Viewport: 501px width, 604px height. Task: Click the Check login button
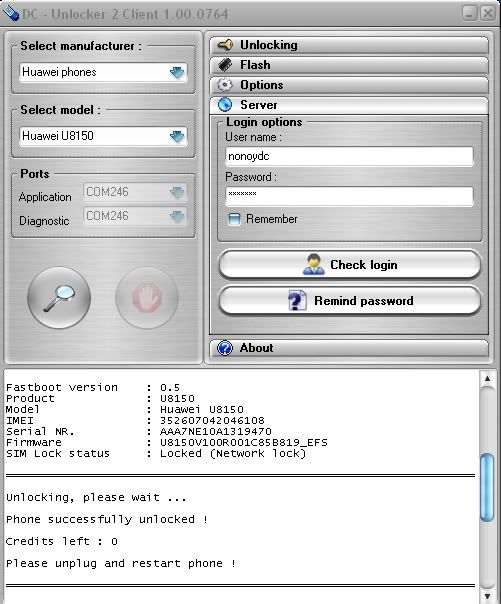(350, 265)
